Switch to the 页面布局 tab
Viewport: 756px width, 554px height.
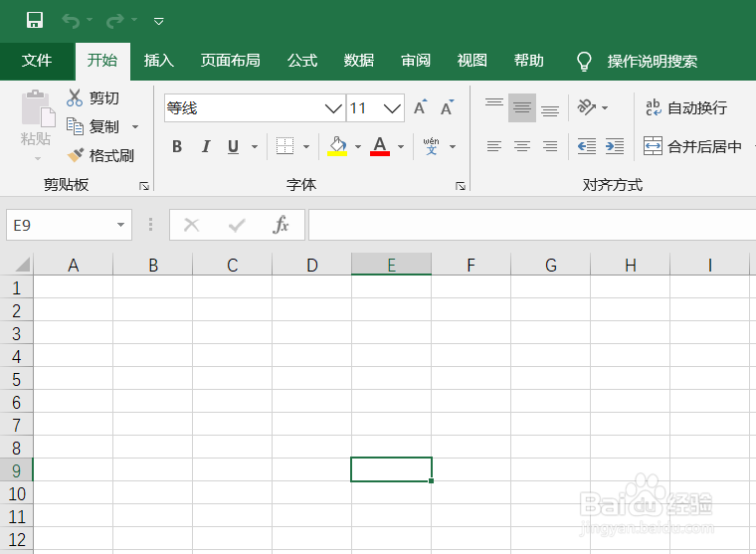(x=231, y=61)
